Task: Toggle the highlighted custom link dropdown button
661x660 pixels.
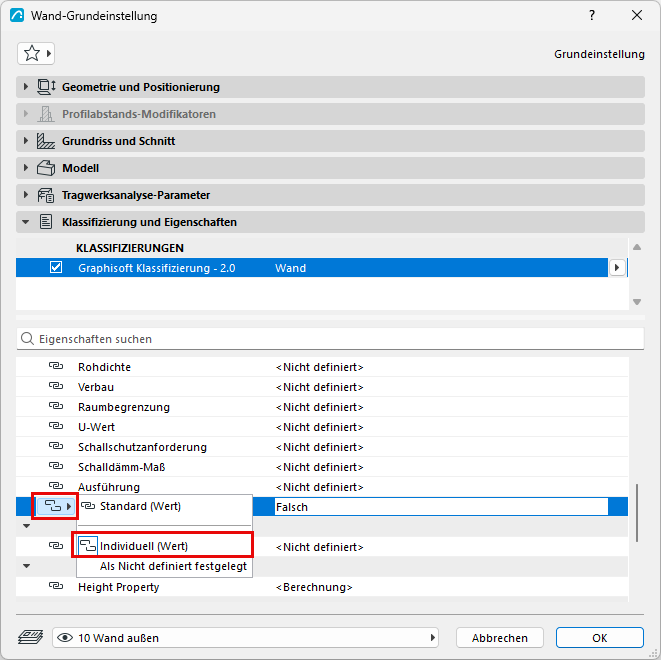Action: (x=55, y=506)
